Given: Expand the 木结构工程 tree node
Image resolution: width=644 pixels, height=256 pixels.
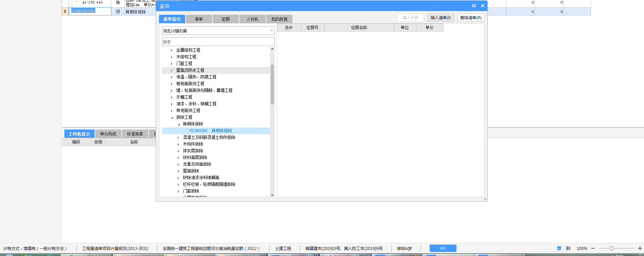Looking at the screenshot, I should [172, 57].
